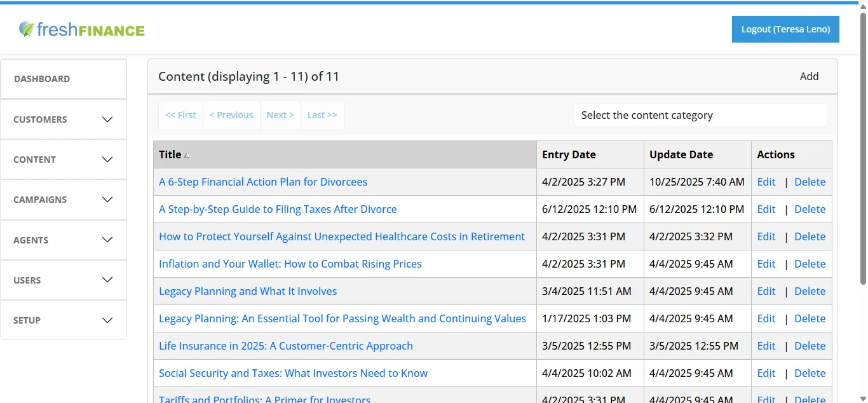Image resolution: width=868 pixels, height=403 pixels.
Task: Delete 'Inflation and Your Wallet' entry
Action: coord(810,264)
